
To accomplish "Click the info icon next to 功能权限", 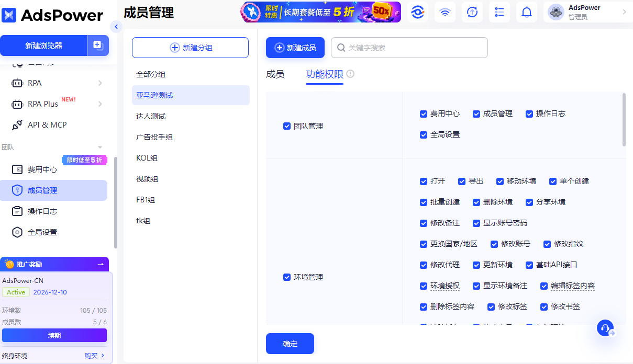I will pyautogui.click(x=350, y=74).
